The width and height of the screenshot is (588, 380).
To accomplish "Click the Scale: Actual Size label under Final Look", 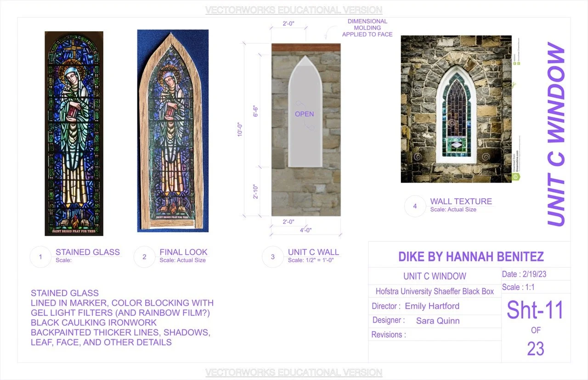I will tap(182, 260).
